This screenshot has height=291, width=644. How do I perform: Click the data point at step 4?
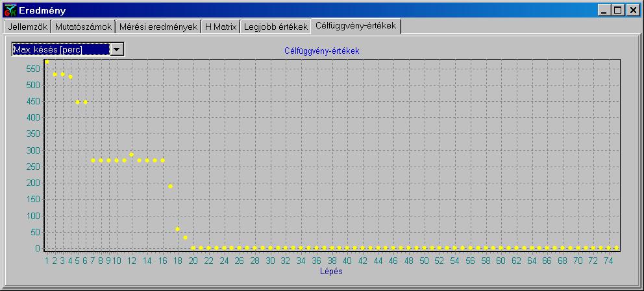[x=70, y=77]
